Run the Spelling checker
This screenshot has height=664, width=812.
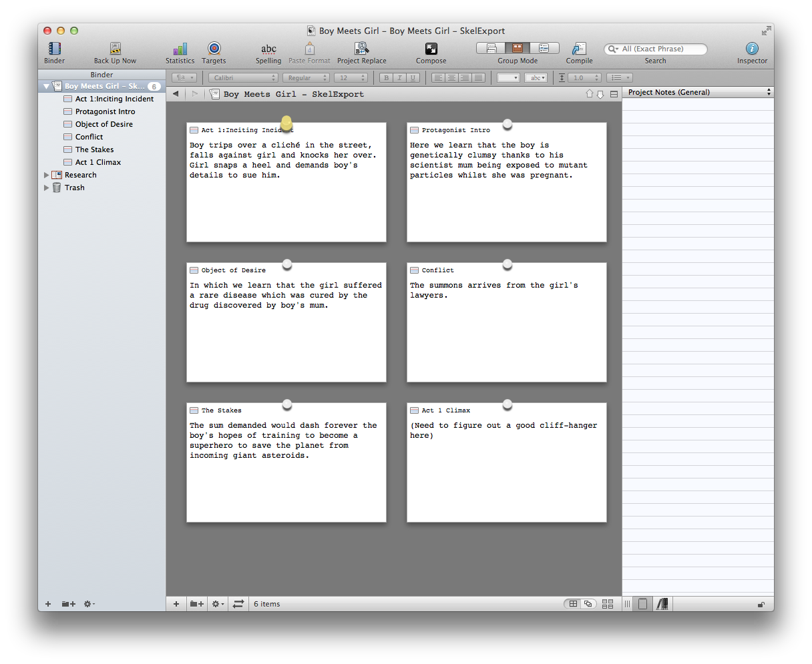pos(268,49)
